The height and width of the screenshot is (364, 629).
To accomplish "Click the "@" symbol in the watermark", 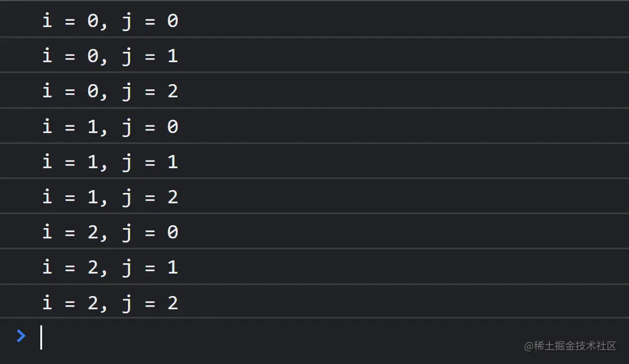I will click(x=529, y=346).
